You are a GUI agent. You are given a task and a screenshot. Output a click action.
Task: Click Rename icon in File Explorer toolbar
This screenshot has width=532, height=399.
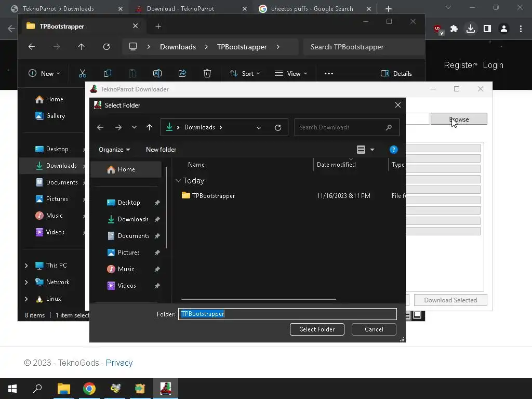tap(157, 73)
